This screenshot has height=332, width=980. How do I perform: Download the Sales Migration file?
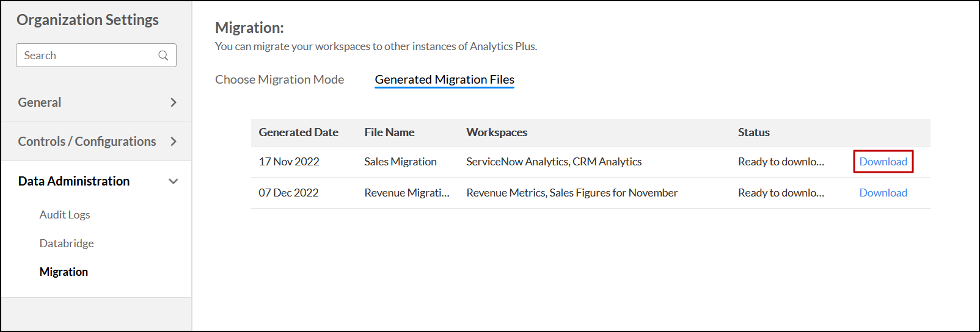[x=883, y=162]
